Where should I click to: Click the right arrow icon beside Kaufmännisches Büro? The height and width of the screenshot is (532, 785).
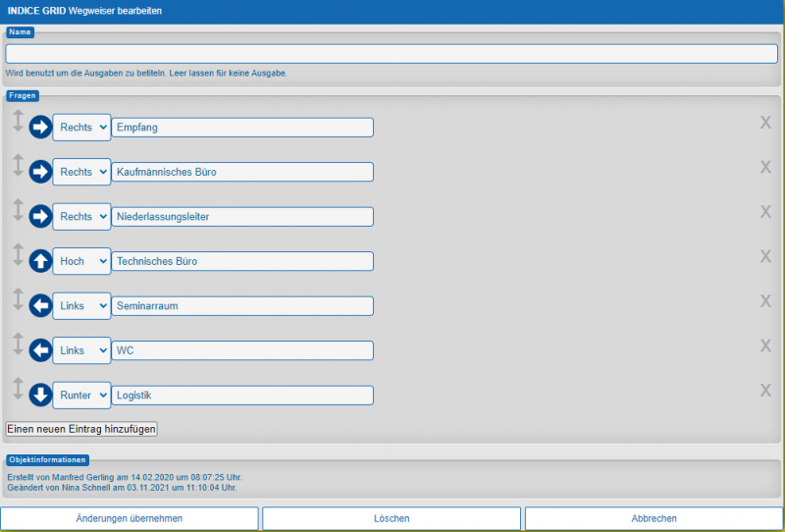40,172
